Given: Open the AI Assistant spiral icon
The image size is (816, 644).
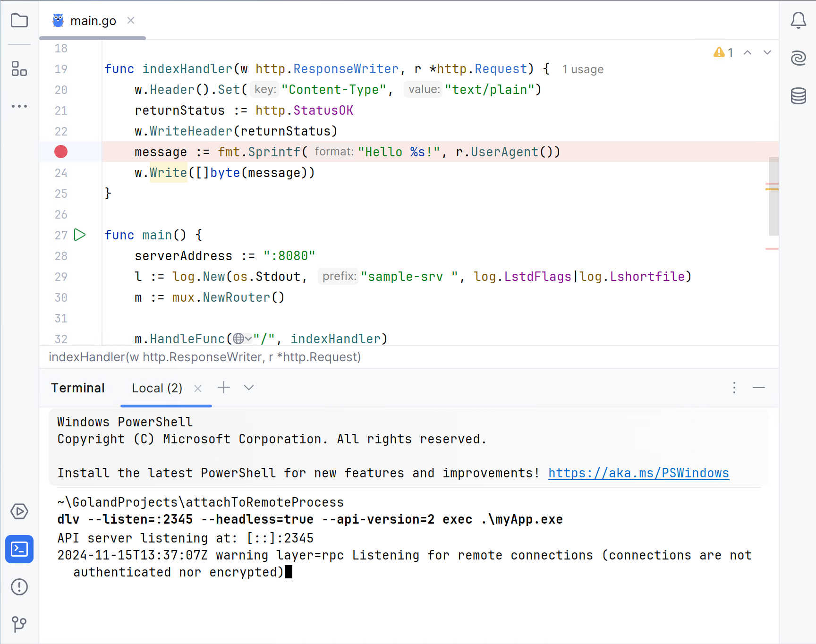Looking at the screenshot, I should coord(798,58).
